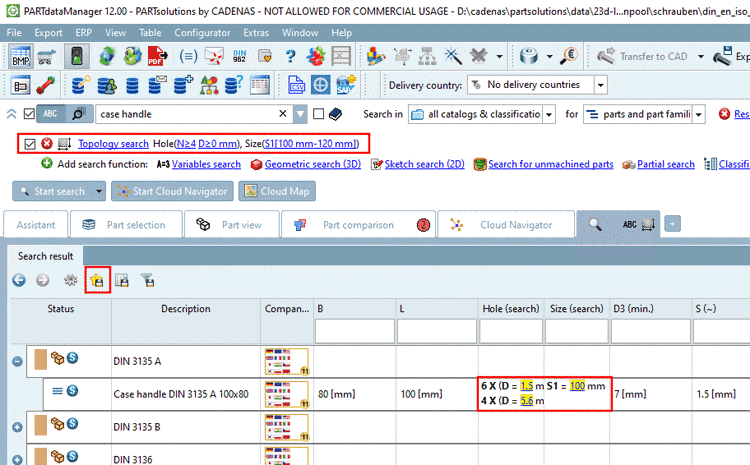Viewport: 750px width, 465px height.
Task: Click the DIN 962 icon
Action: [x=239, y=56]
